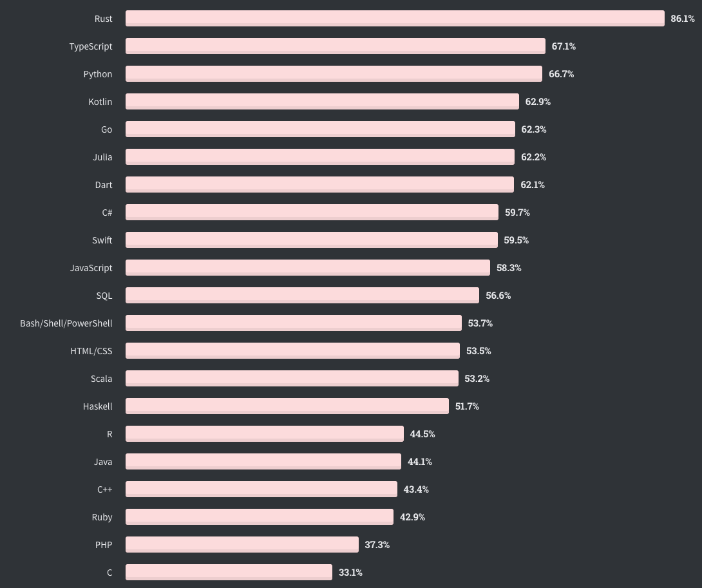Viewport: 702px width, 588px height.
Task: Select the TypeScript bar in the chart
Action: click(336, 46)
